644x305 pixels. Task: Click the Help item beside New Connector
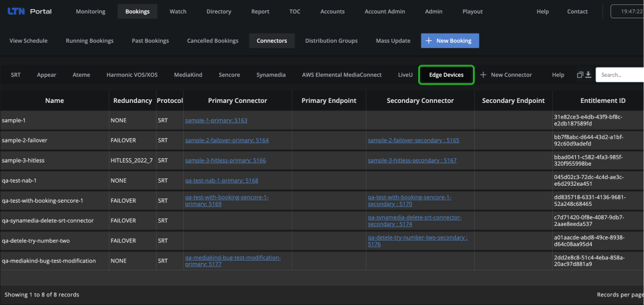click(558, 75)
